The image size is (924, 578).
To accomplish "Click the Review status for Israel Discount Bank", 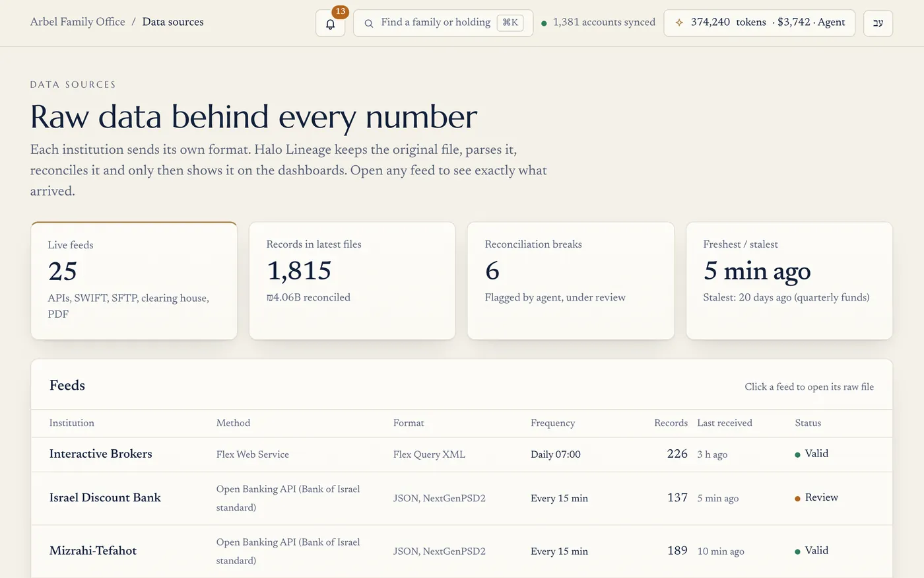I will pyautogui.click(x=816, y=497).
